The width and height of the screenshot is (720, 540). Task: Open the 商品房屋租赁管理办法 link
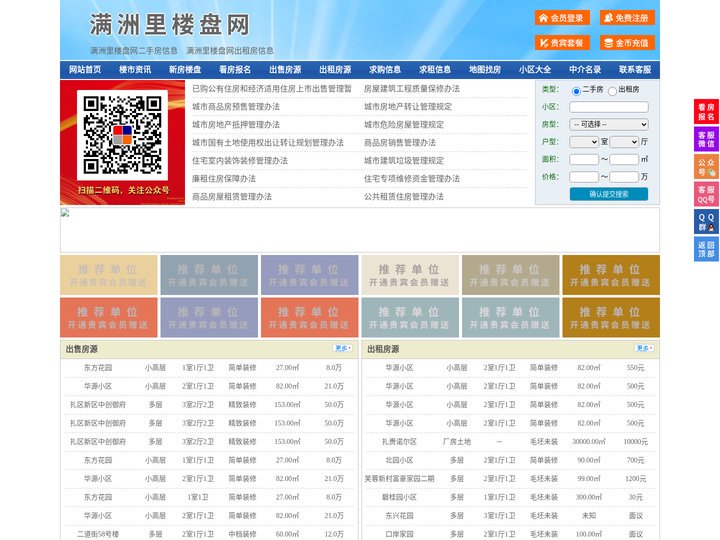[232, 197]
